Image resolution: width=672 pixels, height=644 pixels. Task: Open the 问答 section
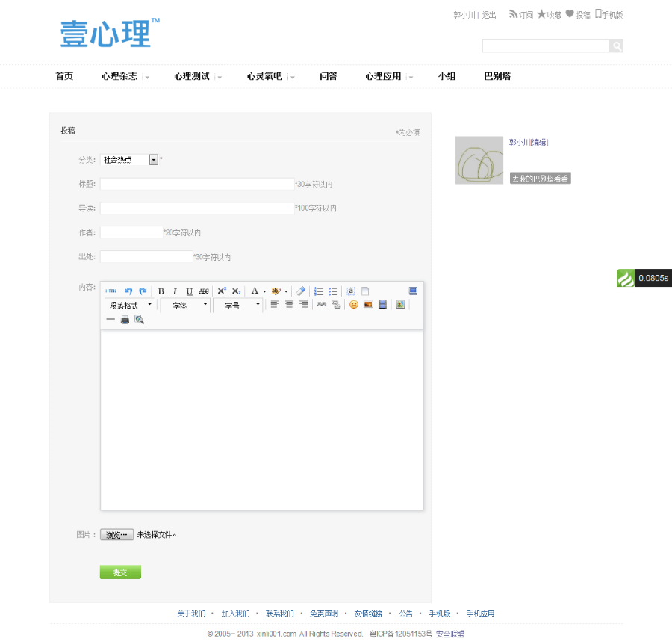pos(329,76)
